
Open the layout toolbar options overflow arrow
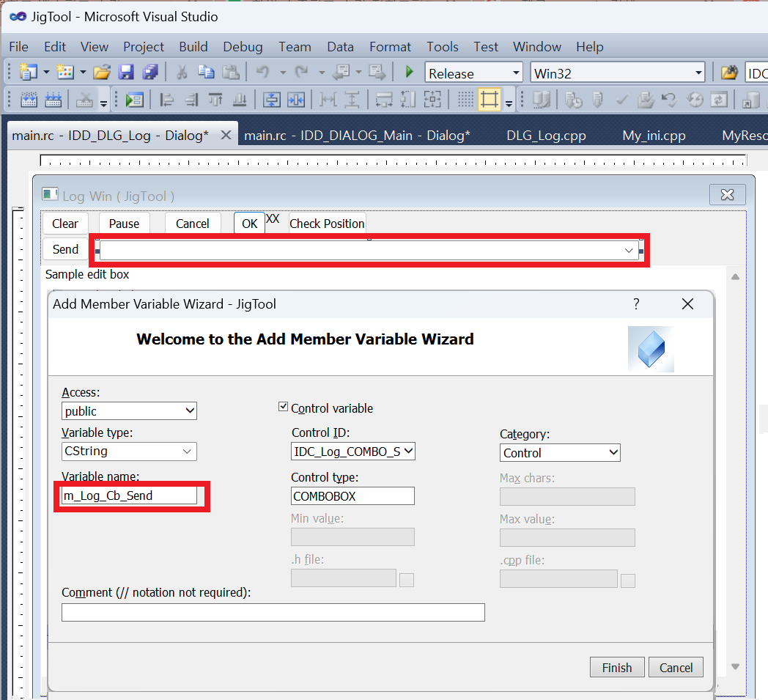(x=509, y=103)
